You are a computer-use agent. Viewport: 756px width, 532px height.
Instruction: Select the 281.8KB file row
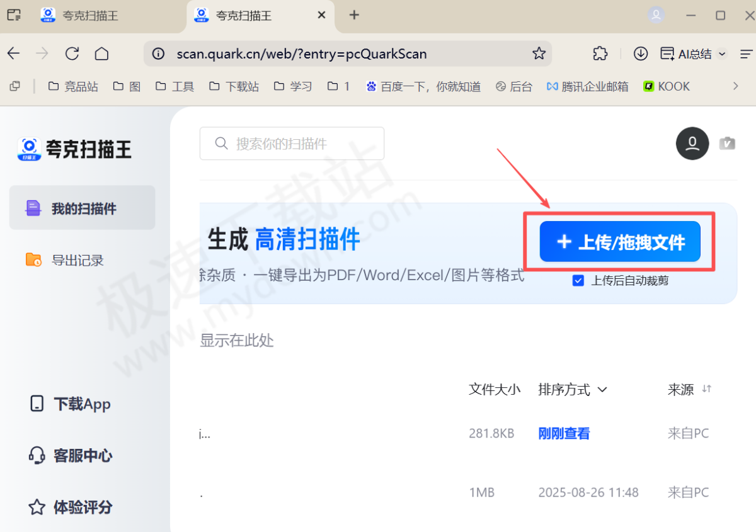pos(468,434)
